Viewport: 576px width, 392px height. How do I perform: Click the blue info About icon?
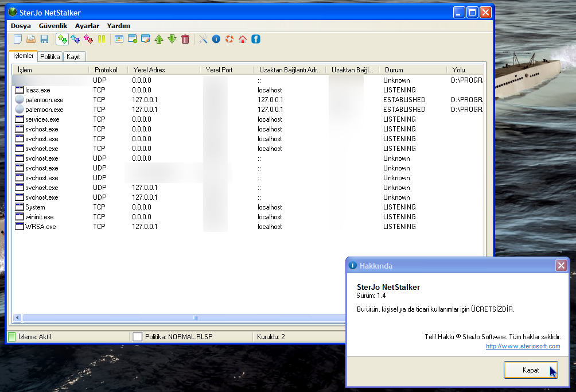click(x=216, y=39)
